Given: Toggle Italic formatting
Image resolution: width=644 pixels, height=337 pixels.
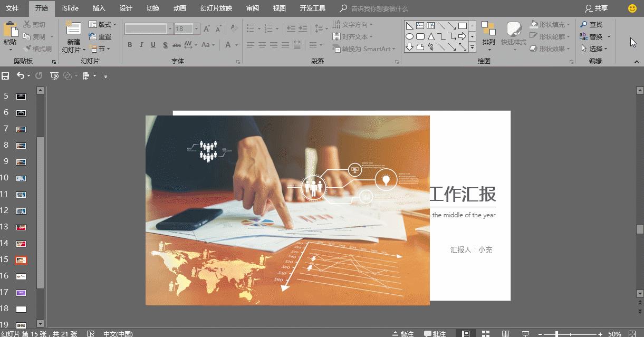Looking at the screenshot, I should (141, 45).
